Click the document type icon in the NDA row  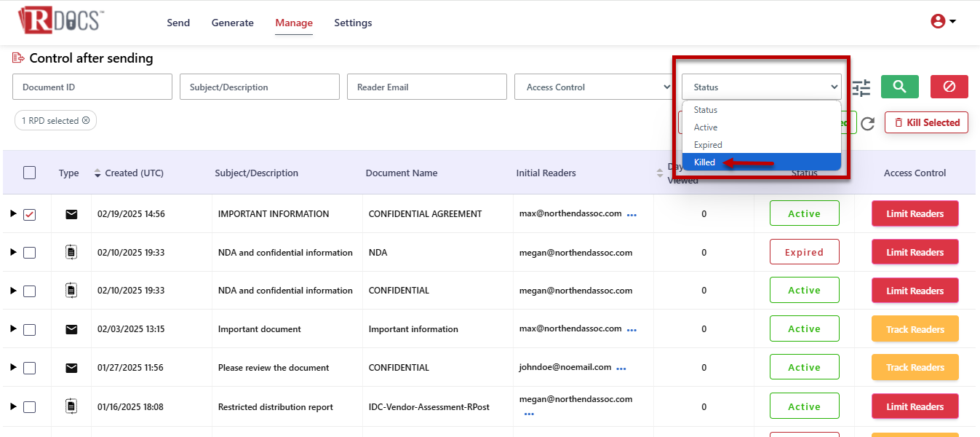(71, 252)
